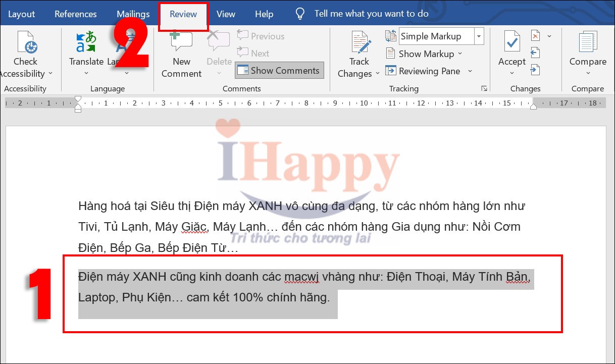The height and width of the screenshot is (364, 615).
Task: Expand the Translate dropdown arrow
Action: pyautogui.click(x=86, y=74)
